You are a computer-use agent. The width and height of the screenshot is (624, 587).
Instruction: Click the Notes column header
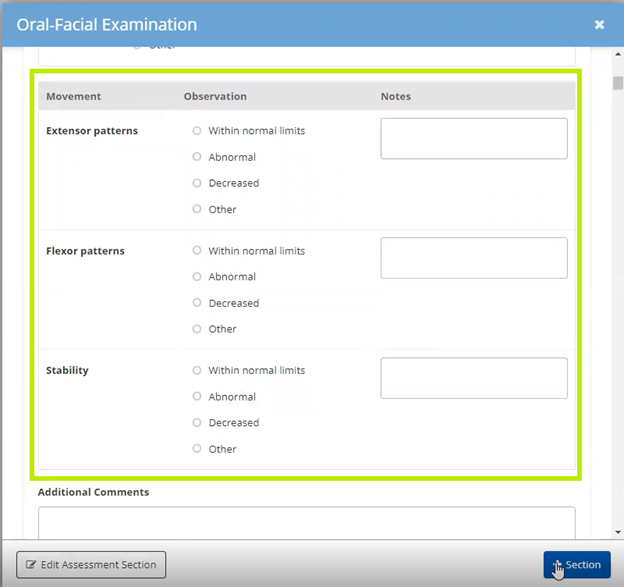396,96
